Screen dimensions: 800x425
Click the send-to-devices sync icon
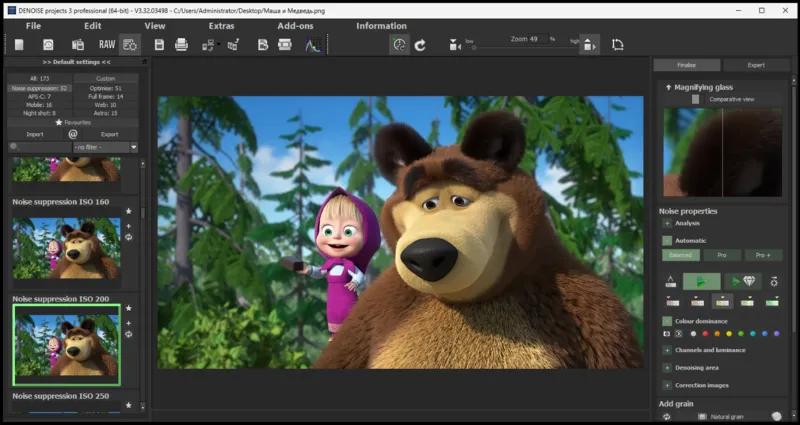208,45
